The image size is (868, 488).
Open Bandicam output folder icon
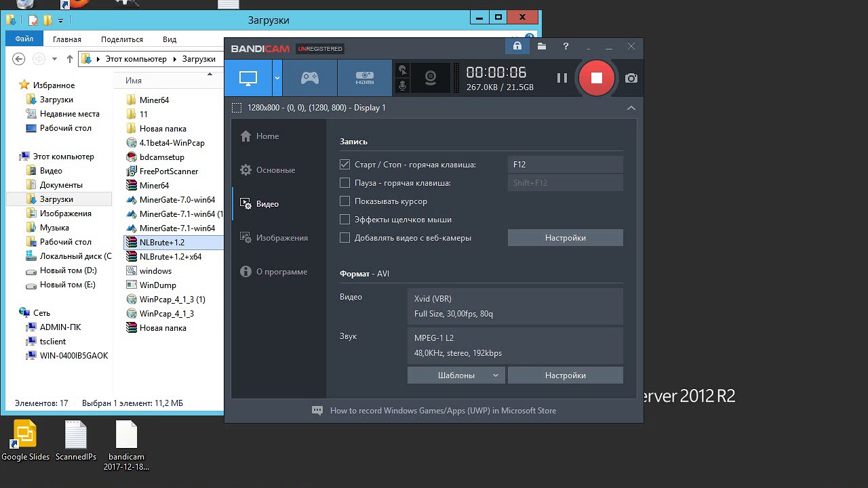(542, 46)
